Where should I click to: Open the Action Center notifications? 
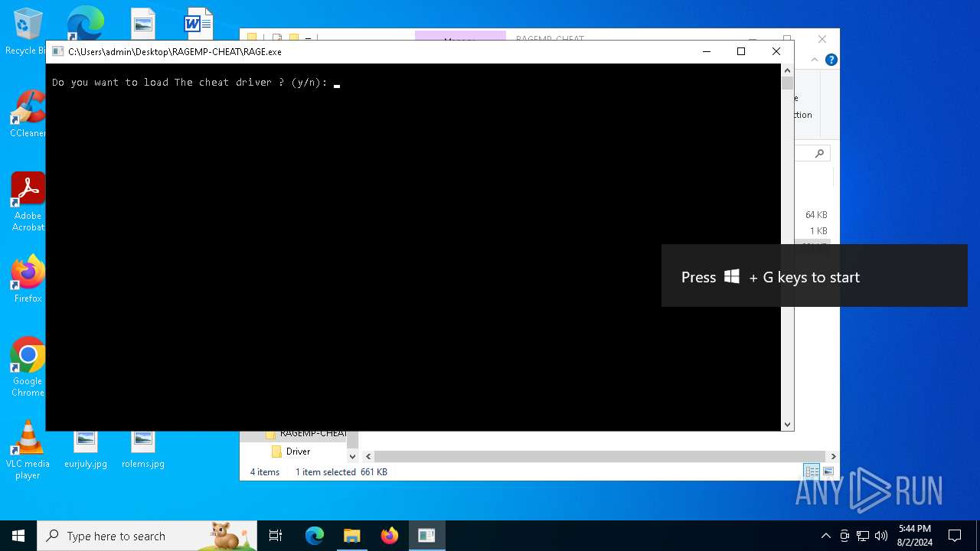click(955, 536)
